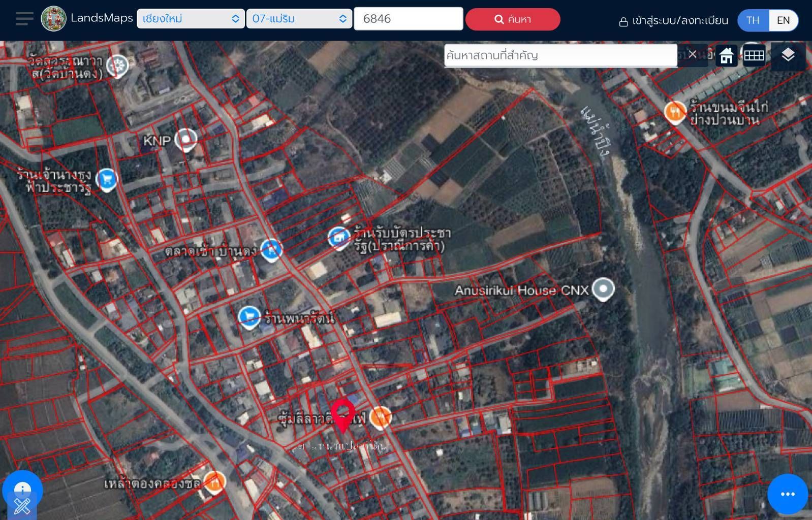Click the measuring tools icon
The height and width of the screenshot is (520, 812).
(22, 506)
